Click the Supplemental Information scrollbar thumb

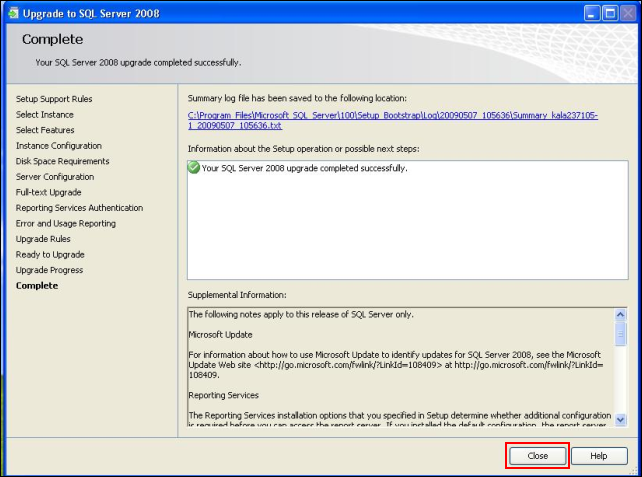click(620, 333)
